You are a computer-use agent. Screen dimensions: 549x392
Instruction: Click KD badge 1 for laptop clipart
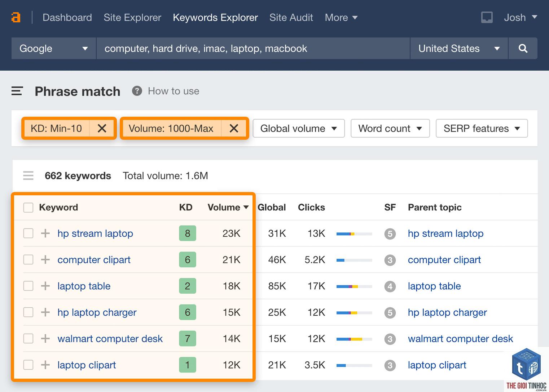(x=188, y=365)
